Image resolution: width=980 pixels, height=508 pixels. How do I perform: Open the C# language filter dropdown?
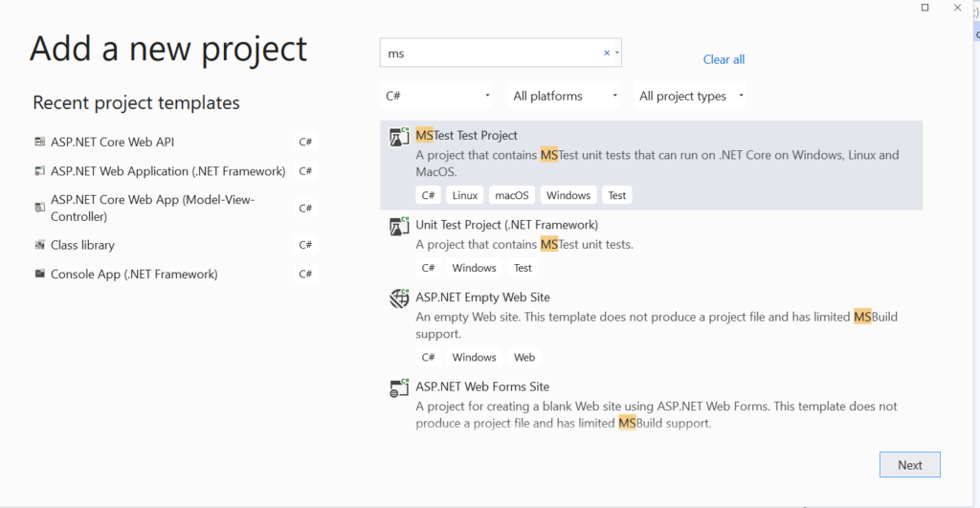click(x=436, y=96)
